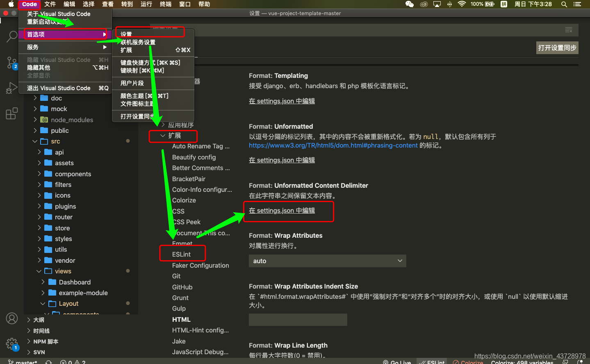Select 联机服务设置 submenu entry

pyautogui.click(x=153, y=42)
